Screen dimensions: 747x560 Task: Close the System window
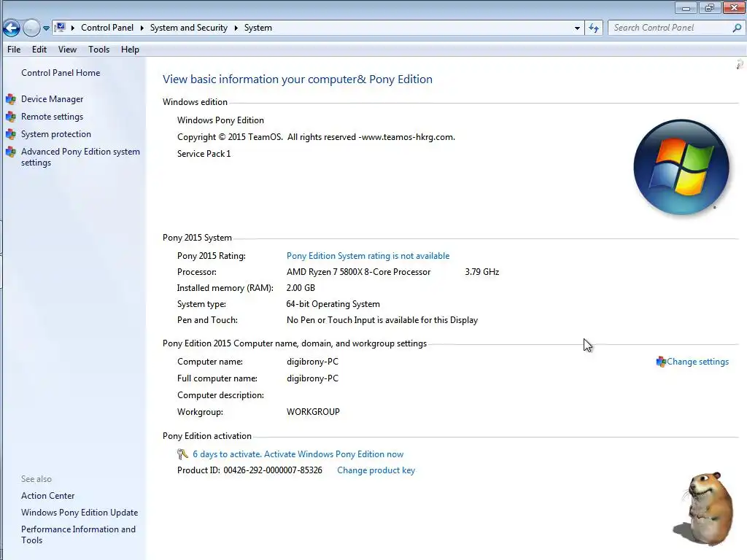tap(734, 7)
